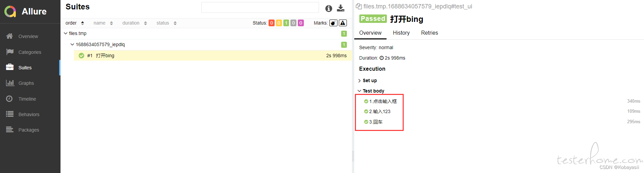644x173 pixels.
Task: Toggle the red failed status filter
Action: coord(272,23)
